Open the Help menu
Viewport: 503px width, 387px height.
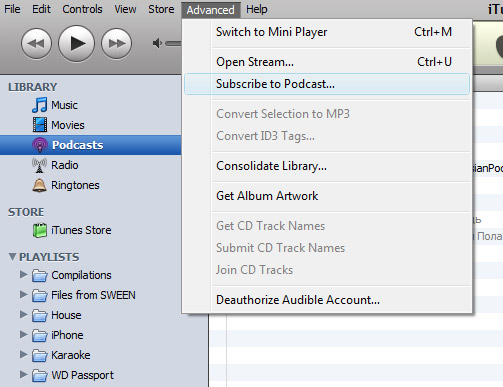point(257,9)
